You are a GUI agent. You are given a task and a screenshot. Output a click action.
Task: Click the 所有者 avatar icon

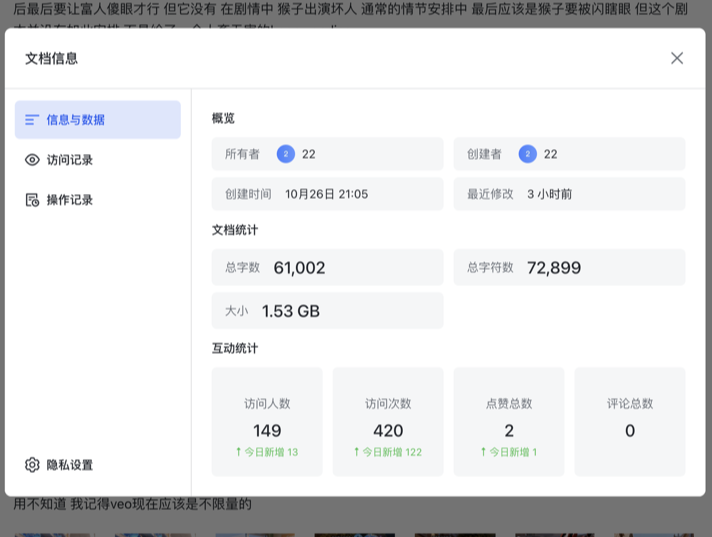(286, 154)
